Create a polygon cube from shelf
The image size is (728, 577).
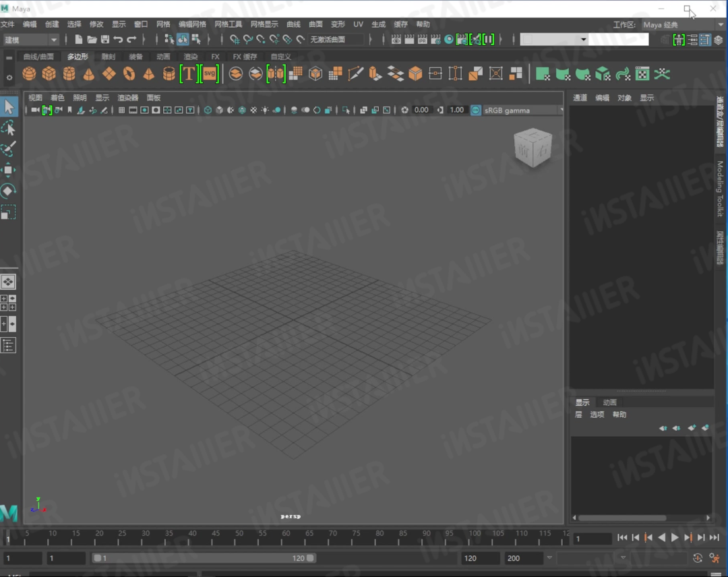pos(49,73)
